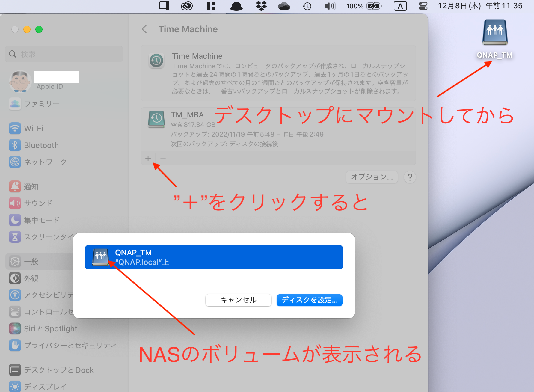The width and height of the screenshot is (534, 392).
Task: Click the question mark help button
Action: pos(410,177)
